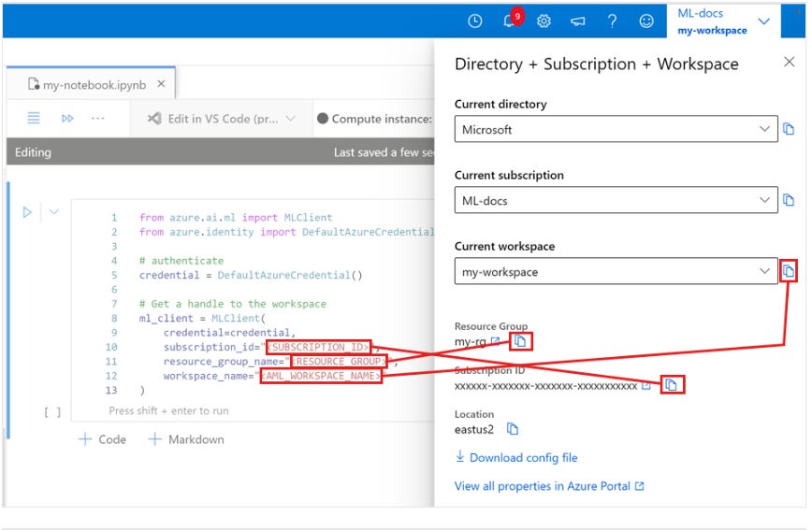
Task: Expand the Edit in VS Code dropdown arrow
Action: [291, 119]
